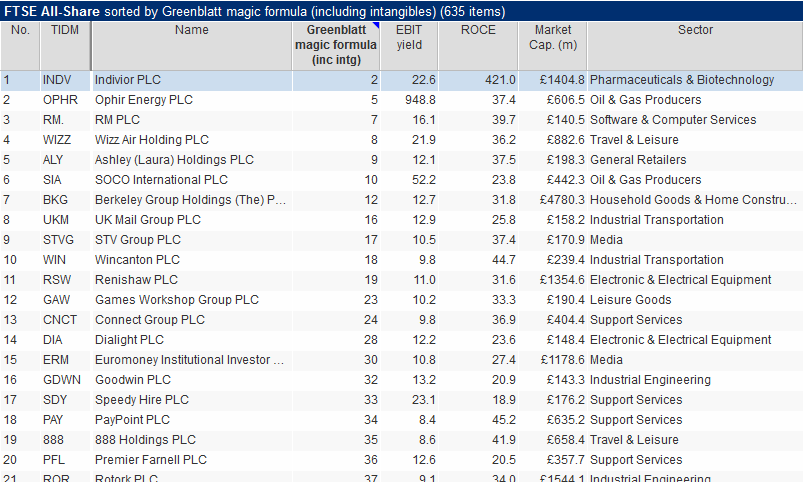The height and width of the screenshot is (482, 803).
Task: Select 888 Holdings PLC
Action: pos(145,439)
